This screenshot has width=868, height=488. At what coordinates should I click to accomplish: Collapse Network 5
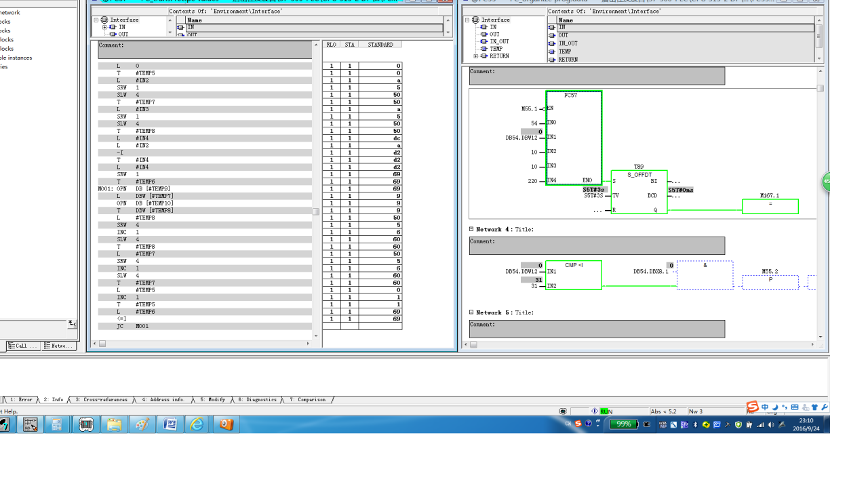(x=471, y=312)
